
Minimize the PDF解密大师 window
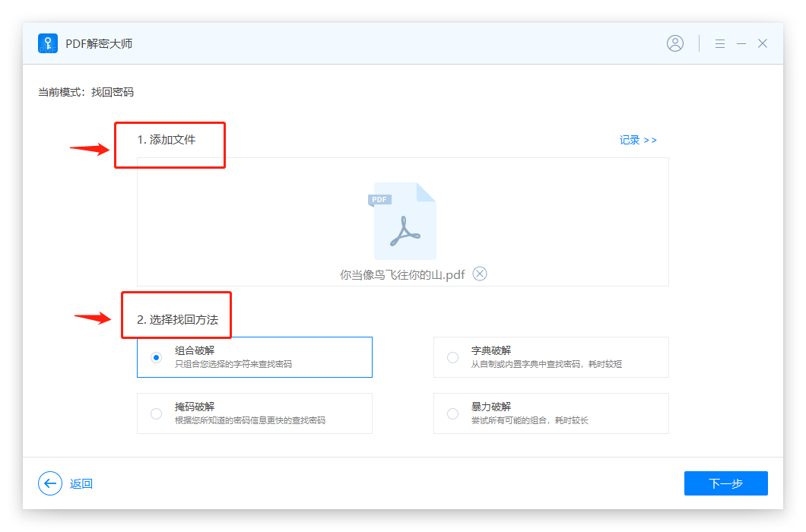pos(741,43)
